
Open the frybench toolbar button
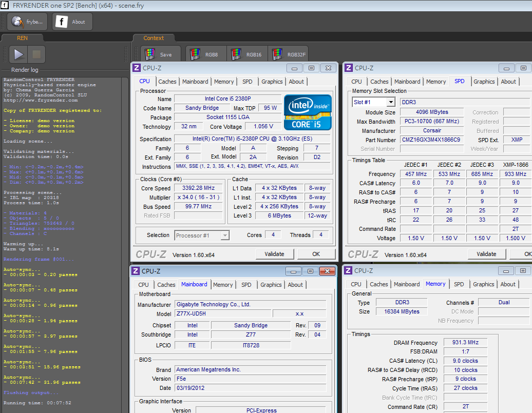pyautogui.click(x=27, y=22)
